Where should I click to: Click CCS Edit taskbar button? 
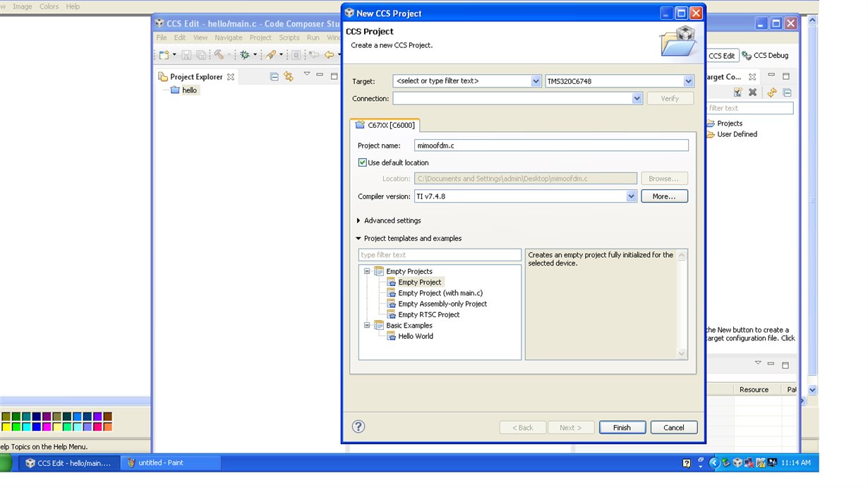click(x=68, y=463)
